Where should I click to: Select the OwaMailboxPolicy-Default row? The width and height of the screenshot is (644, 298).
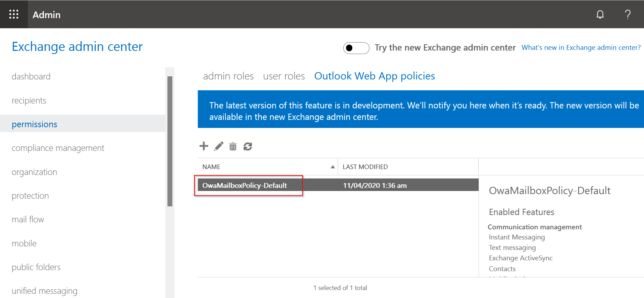click(x=245, y=185)
